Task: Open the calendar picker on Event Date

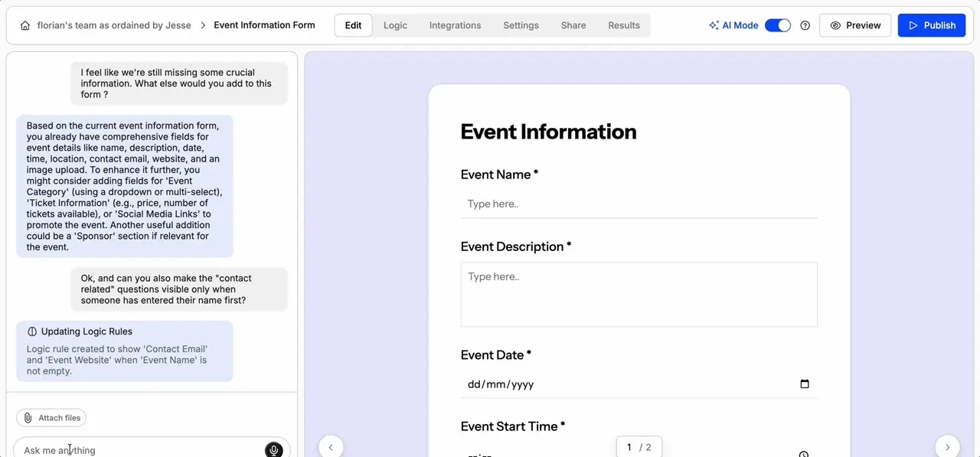Action: pos(804,384)
